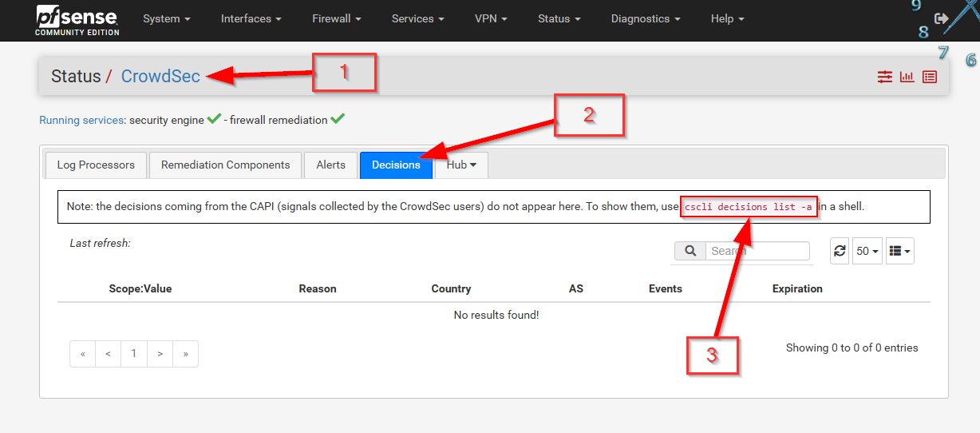The height and width of the screenshot is (433, 980).
Task: Click the Running services link
Action: pyautogui.click(x=82, y=120)
